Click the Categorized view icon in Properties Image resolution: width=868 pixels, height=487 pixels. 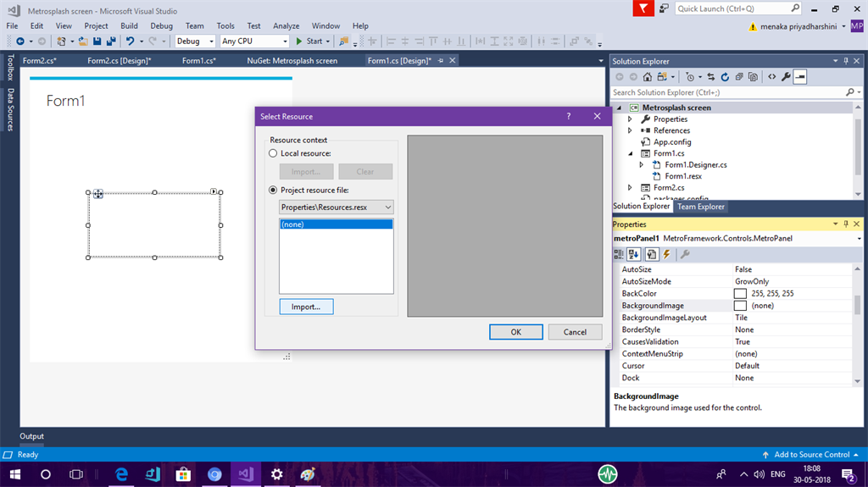point(619,255)
